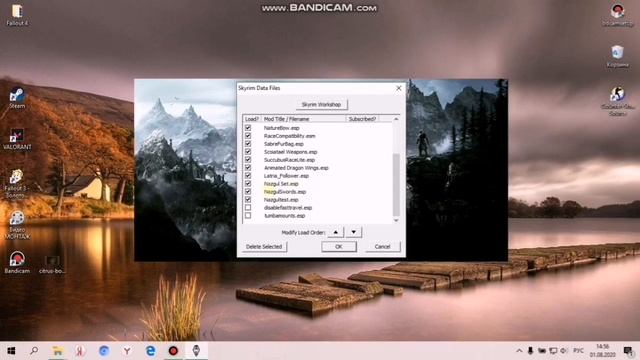640x360 pixels.
Task: Uncheck SuccubusRaceLite.esp load checkbox
Action: pos(248,160)
